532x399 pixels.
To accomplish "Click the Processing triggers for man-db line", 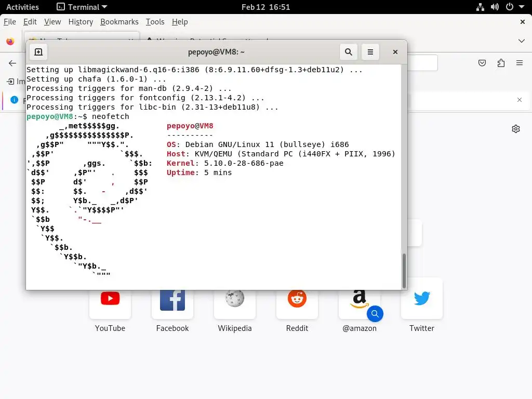I will coord(129,88).
